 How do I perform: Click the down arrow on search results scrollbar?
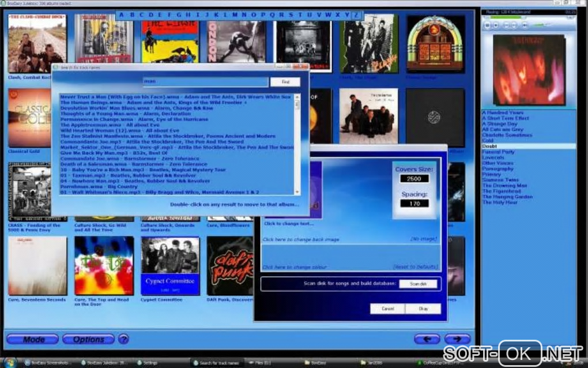[x=297, y=192]
